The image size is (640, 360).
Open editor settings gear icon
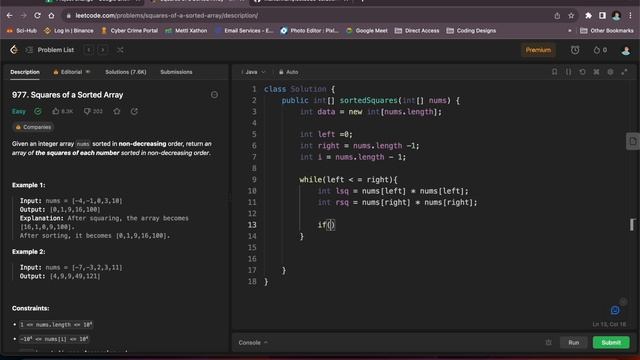pos(610,72)
